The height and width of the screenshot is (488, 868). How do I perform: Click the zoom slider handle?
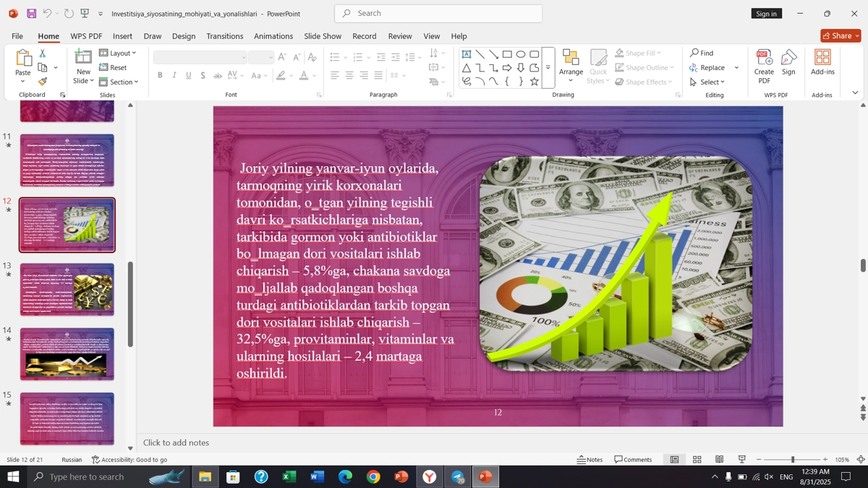pyautogui.click(x=793, y=460)
